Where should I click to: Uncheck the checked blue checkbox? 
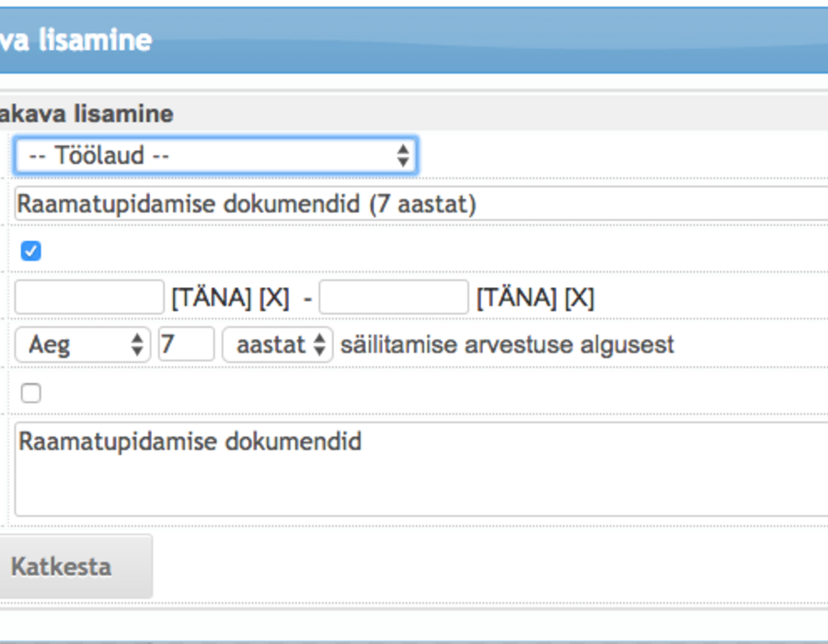click(x=30, y=251)
